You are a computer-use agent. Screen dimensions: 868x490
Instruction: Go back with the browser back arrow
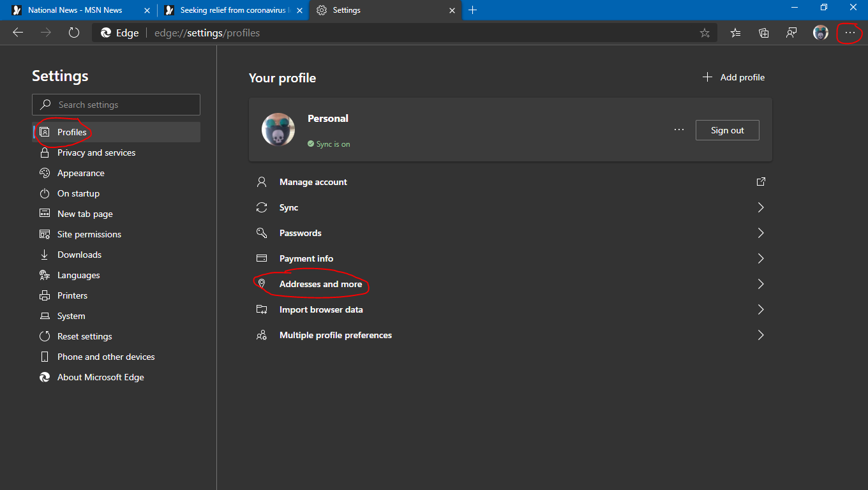pyautogui.click(x=18, y=33)
